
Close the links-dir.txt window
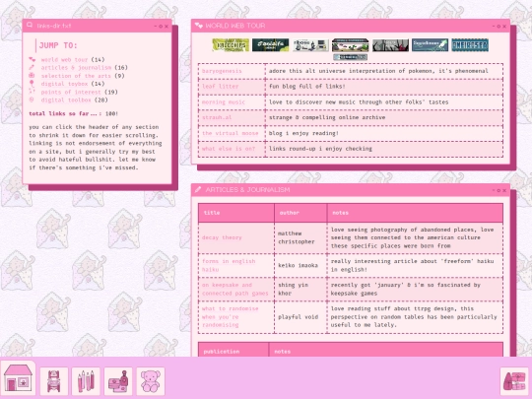pyautogui.click(x=166, y=27)
